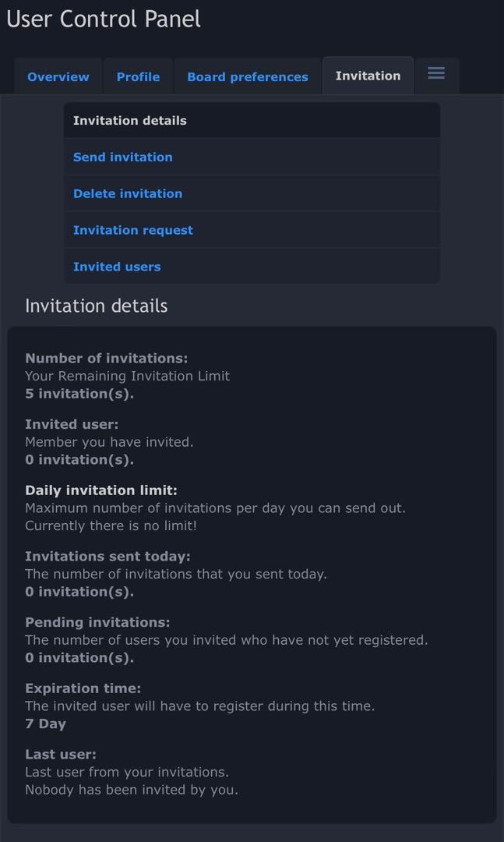This screenshot has height=842, width=504.
Task: Select Invitation details in the submenu list
Action: [x=130, y=121]
